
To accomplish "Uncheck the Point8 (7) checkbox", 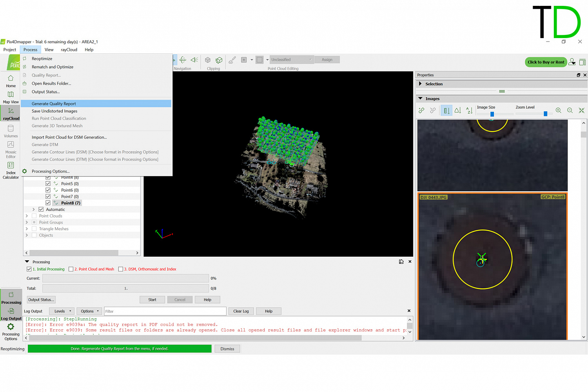I will 48,203.
